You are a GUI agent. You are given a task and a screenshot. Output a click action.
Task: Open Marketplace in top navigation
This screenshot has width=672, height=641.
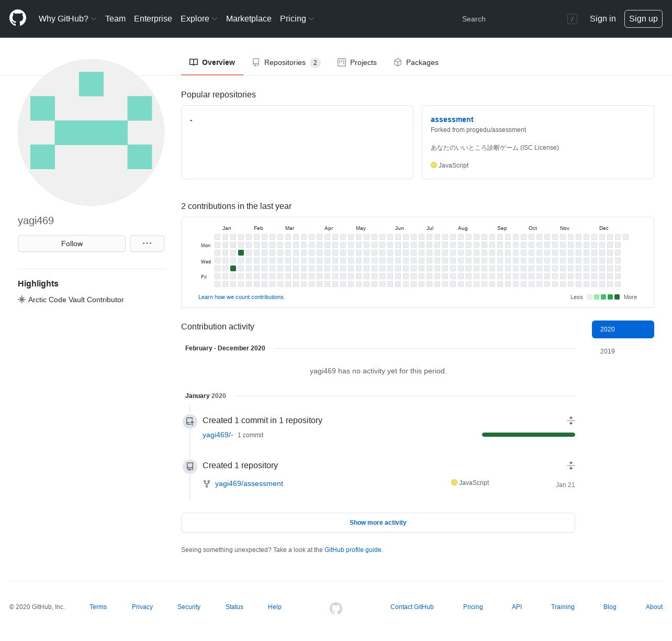point(249,19)
